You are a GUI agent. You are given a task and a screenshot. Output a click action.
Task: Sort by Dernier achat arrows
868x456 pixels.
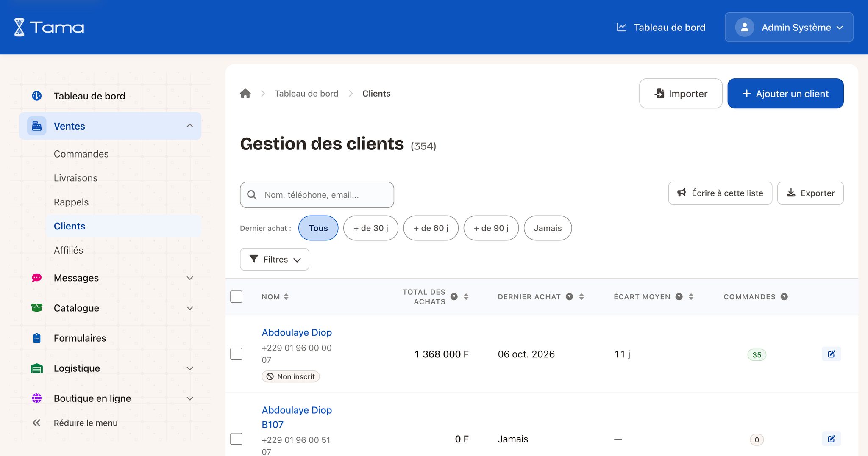click(581, 296)
